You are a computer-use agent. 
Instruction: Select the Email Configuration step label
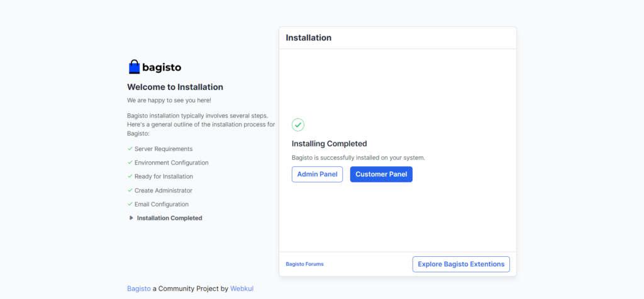tap(161, 204)
